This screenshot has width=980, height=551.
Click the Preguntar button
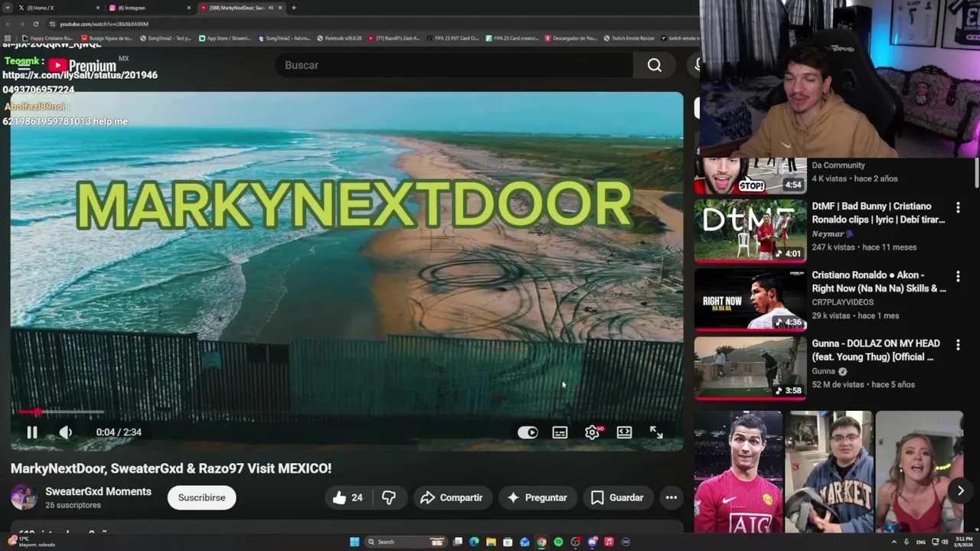coord(537,497)
